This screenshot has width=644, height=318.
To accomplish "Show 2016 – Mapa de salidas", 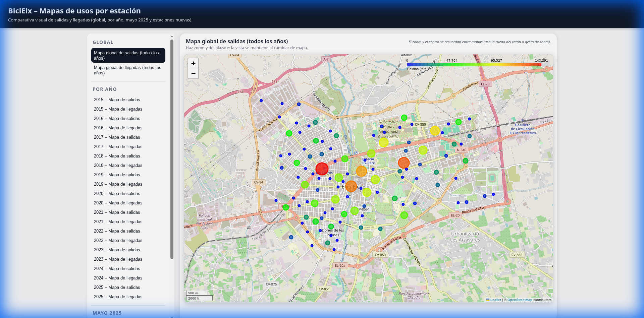I will [128, 118].
